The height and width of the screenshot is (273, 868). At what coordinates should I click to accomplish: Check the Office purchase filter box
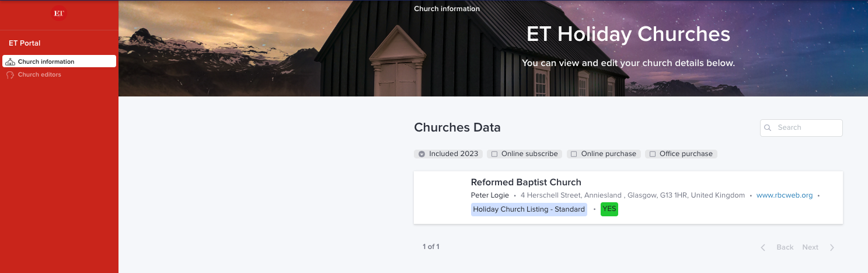coord(653,154)
